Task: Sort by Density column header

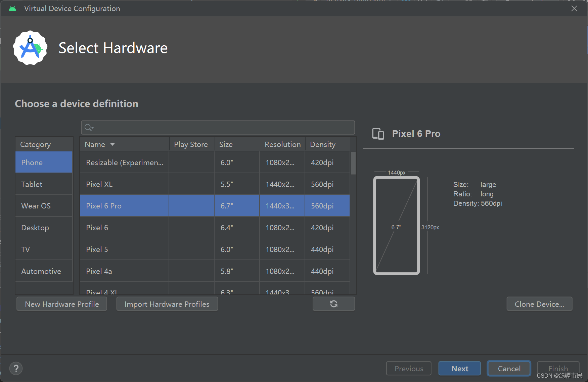Action: tap(328, 144)
